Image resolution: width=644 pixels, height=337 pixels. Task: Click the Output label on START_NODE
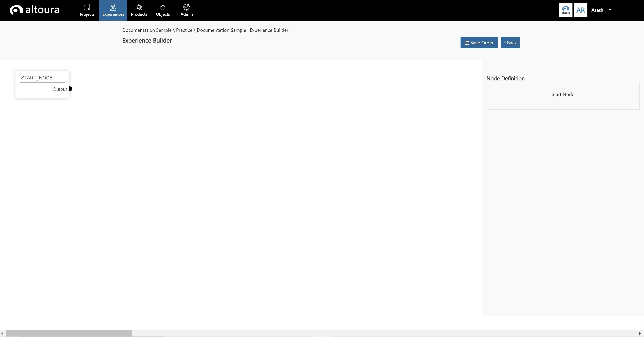tap(59, 89)
